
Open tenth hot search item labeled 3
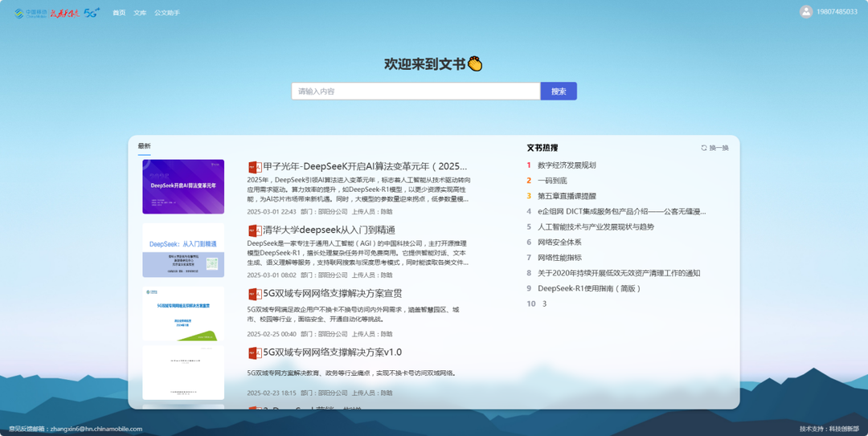[x=544, y=304]
